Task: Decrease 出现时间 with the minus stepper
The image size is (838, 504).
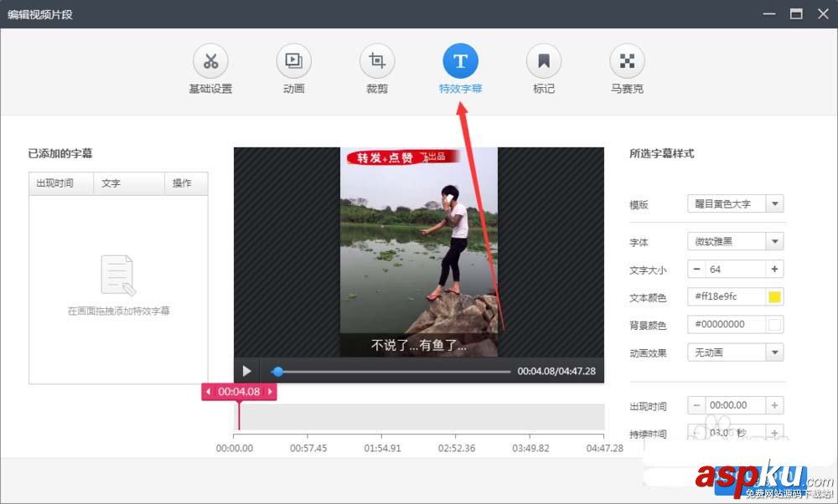Action: (698, 405)
